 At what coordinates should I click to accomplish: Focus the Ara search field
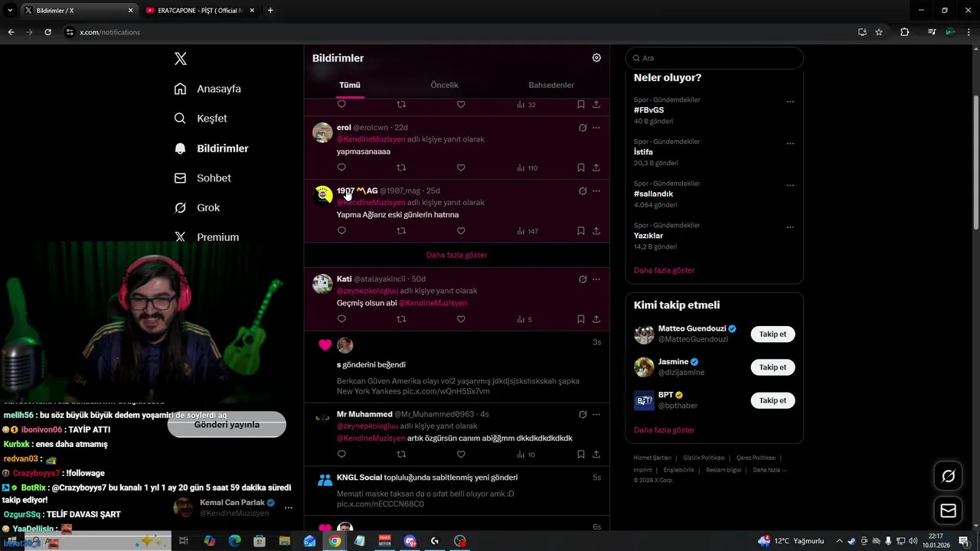tap(714, 58)
